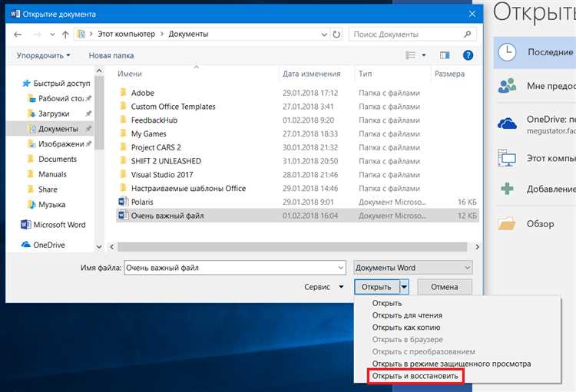This screenshot has height=392, width=576.
Task: Go up one folder level arrow
Action: (65, 35)
